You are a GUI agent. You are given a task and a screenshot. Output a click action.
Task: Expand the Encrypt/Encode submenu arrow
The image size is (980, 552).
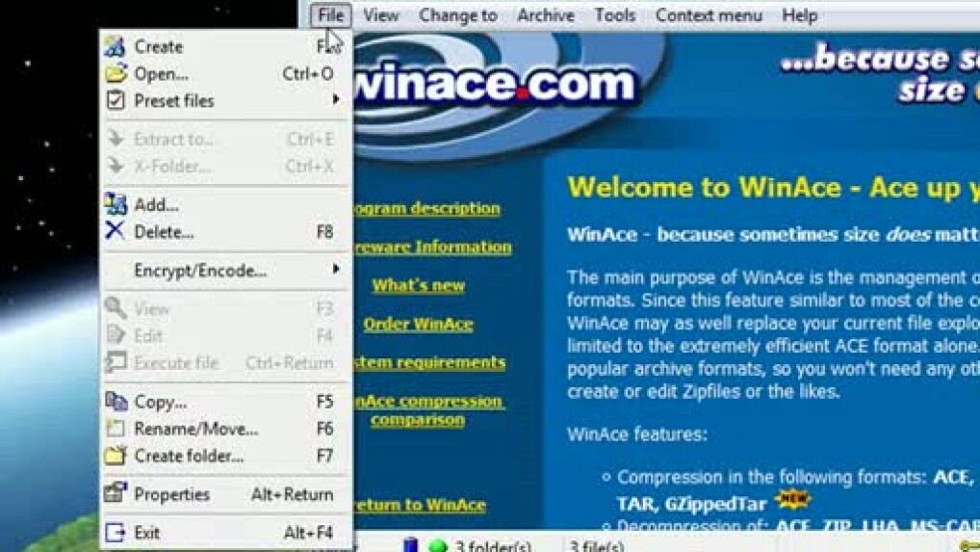tap(336, 270)
